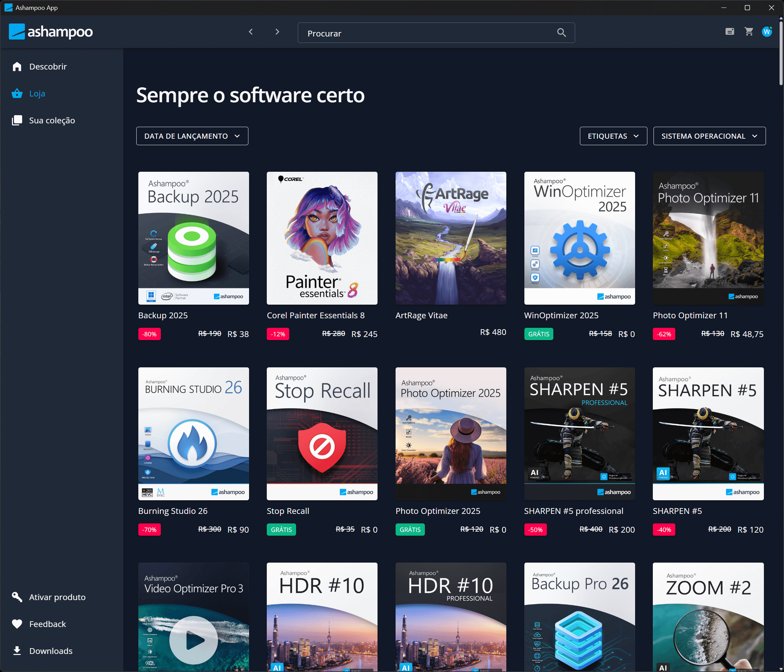Open the user profile avatar
Screen dimensions: 784x672
pyautogui.click(x=767, y=32)
